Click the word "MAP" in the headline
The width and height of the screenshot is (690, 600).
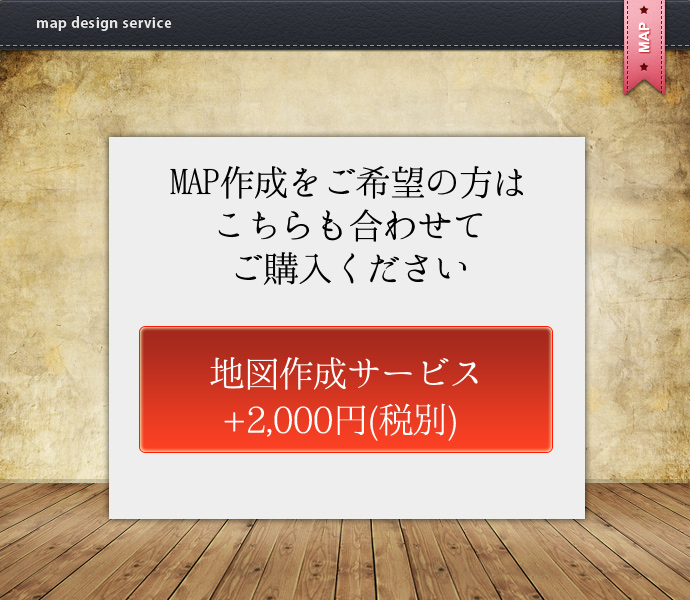[x=195, y=184]
